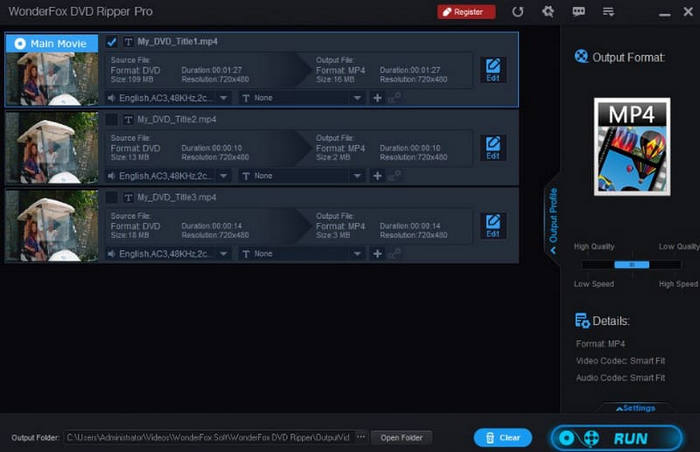Click the Open Folder button
Viewport: 700px width, 452px height.
point(401,438)
